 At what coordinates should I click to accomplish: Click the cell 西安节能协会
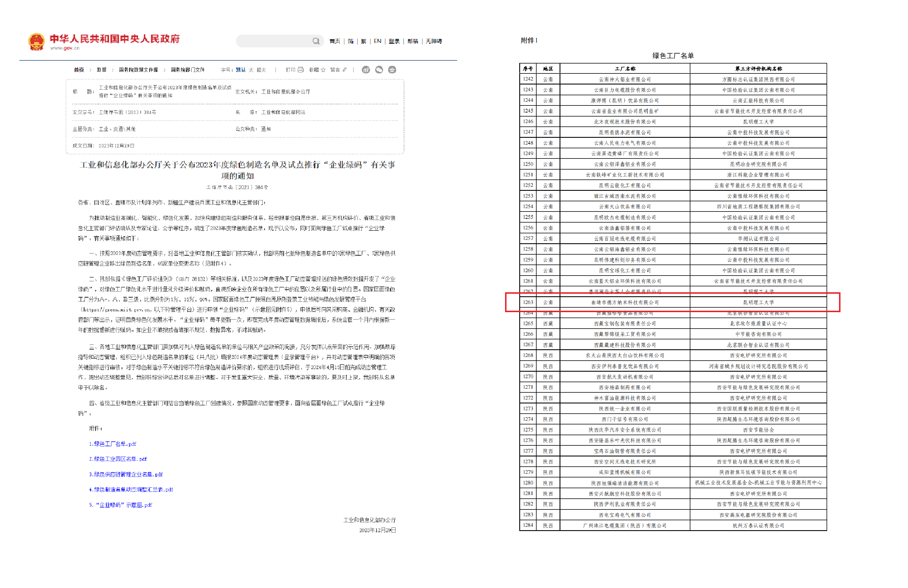click(x=758, y=430)
